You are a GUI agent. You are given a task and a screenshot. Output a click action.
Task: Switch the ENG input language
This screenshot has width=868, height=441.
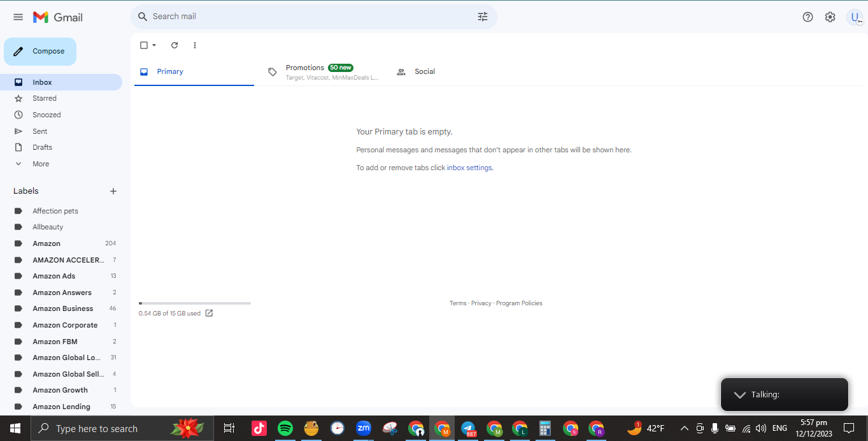pos(779,428)
